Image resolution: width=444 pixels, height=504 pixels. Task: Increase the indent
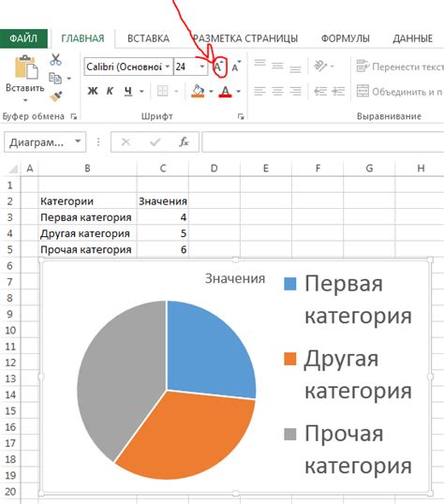click(338, 91)
